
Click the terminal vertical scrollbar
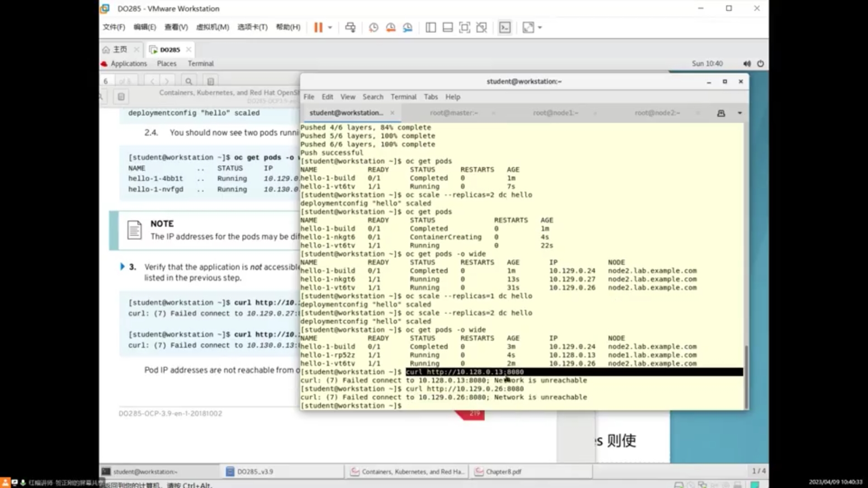[746, 377]
